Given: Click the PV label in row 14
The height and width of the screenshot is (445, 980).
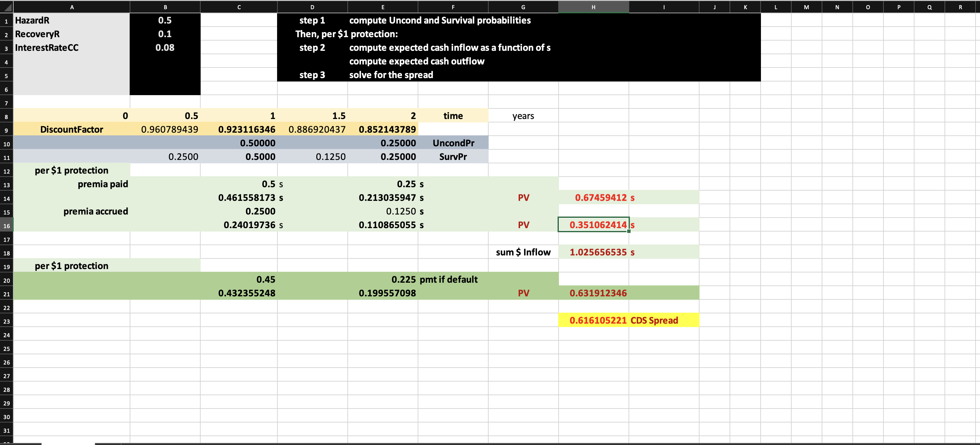Looking at the screenshot, I should [523, 198].
